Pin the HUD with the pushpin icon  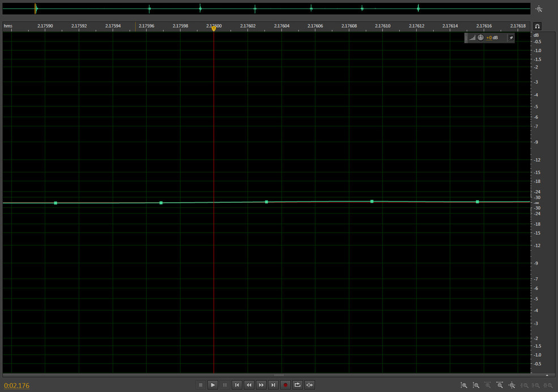[511, 38]
